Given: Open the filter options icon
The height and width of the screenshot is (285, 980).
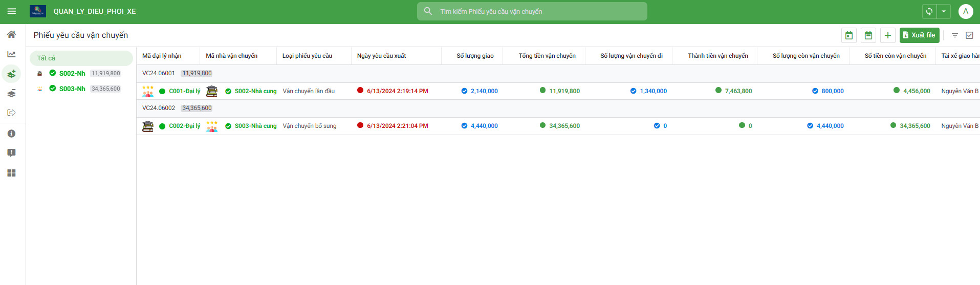Looking at the screenshot, I should 955,35.
